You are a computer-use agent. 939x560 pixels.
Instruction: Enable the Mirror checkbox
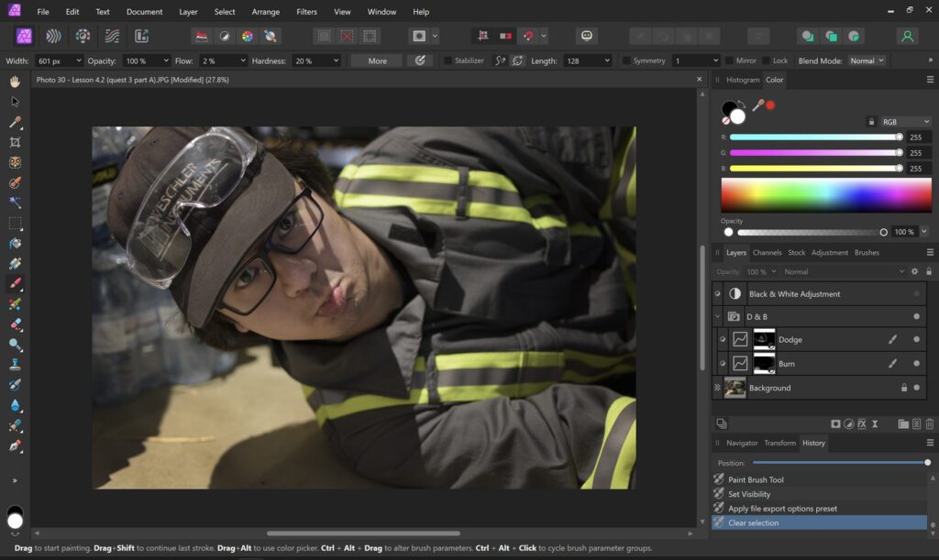[729, 60]
